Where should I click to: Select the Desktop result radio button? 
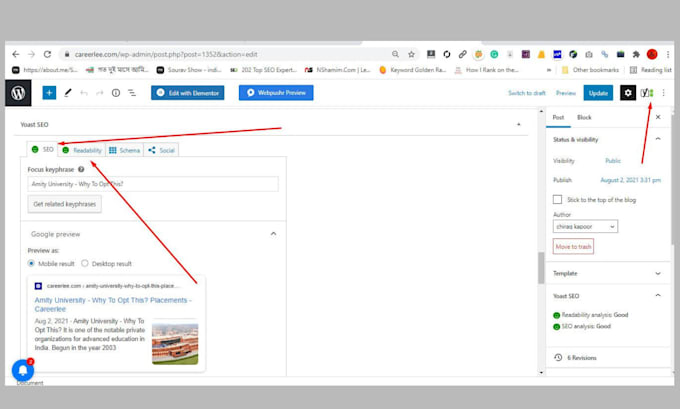[x=85, y=263]
